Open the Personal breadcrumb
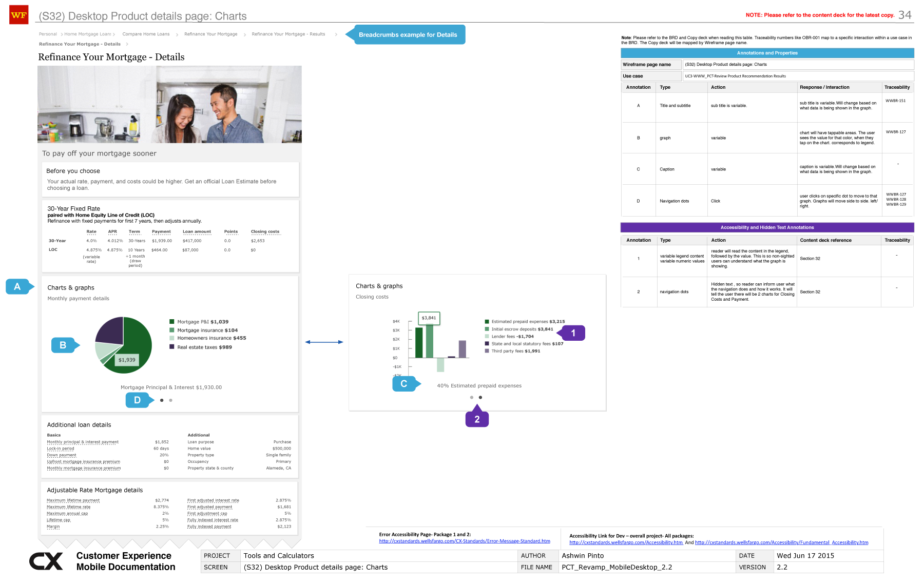The width and height of the screenshot is (924, 584). 48,34
